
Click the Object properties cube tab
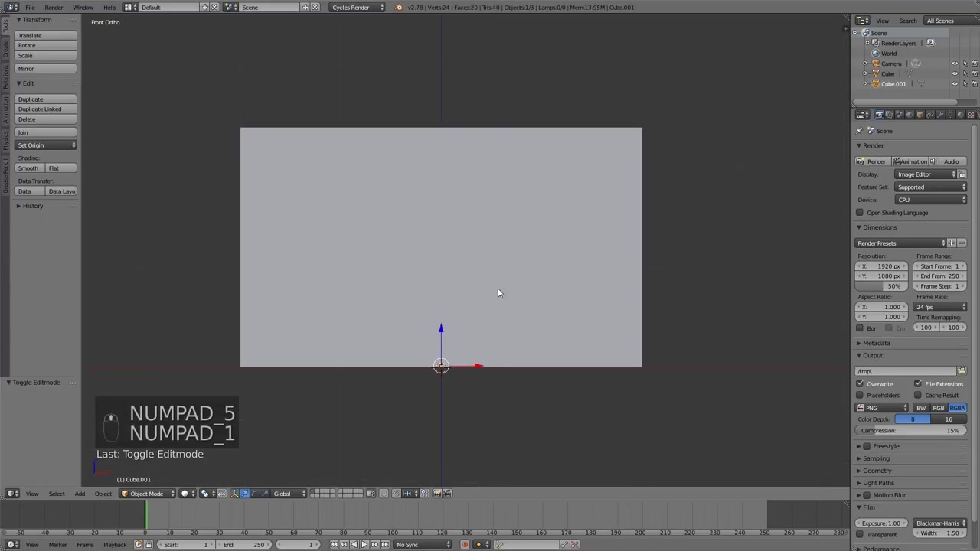pos(920,114)
